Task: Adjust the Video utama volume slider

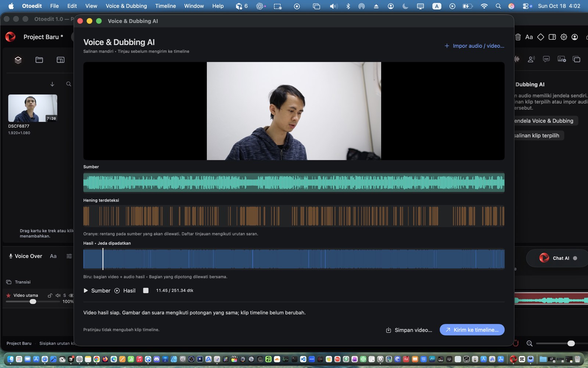Action: click(33, 301)
